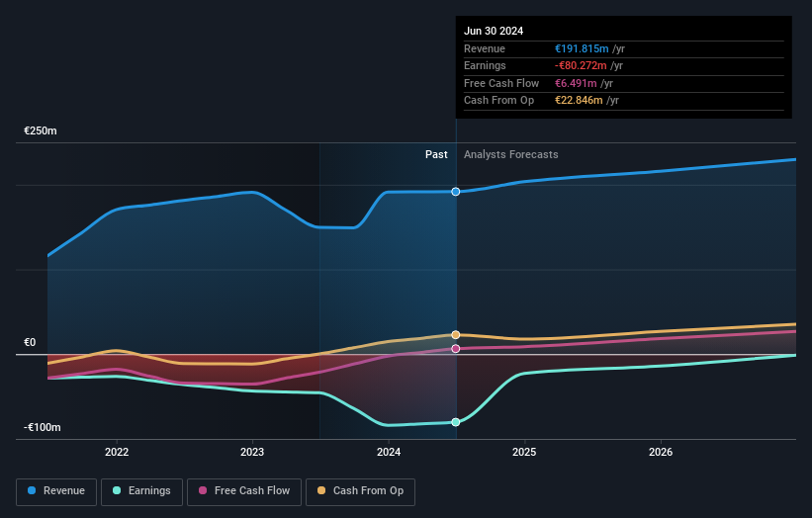Click the €250m y-axis label
The width and height of the screenshot is (812, 518).
coord(41,130)
